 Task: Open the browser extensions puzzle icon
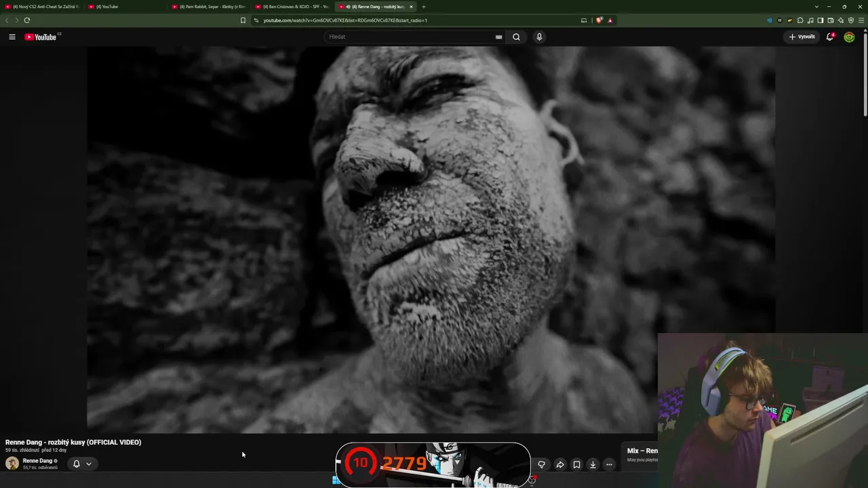click(800, 20)
